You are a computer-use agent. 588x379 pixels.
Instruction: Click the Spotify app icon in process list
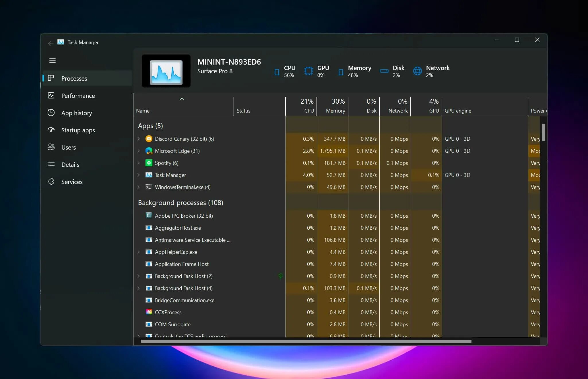149,163
